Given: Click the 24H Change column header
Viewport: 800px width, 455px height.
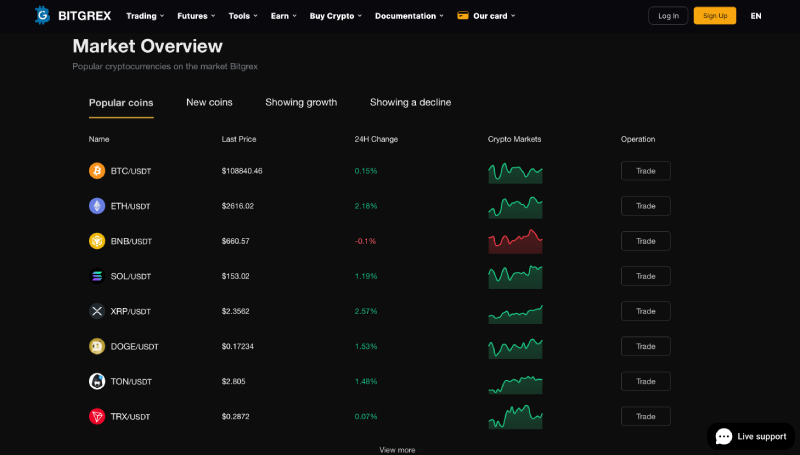Looking at the screenshot, I should (376, 139).
